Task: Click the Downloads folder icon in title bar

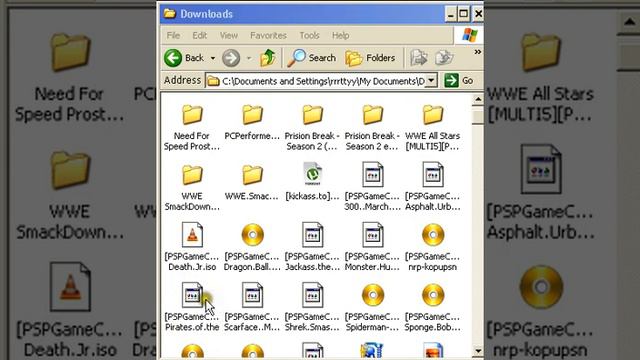Action: 170,13
